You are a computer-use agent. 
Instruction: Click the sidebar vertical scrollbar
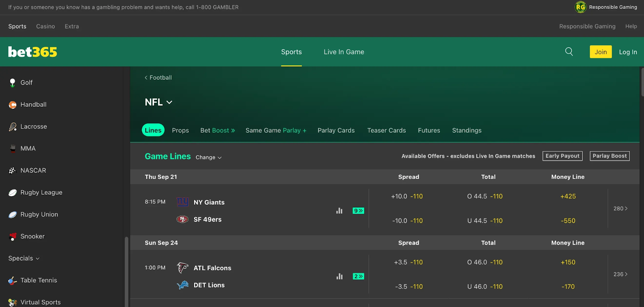coord(126,272)
